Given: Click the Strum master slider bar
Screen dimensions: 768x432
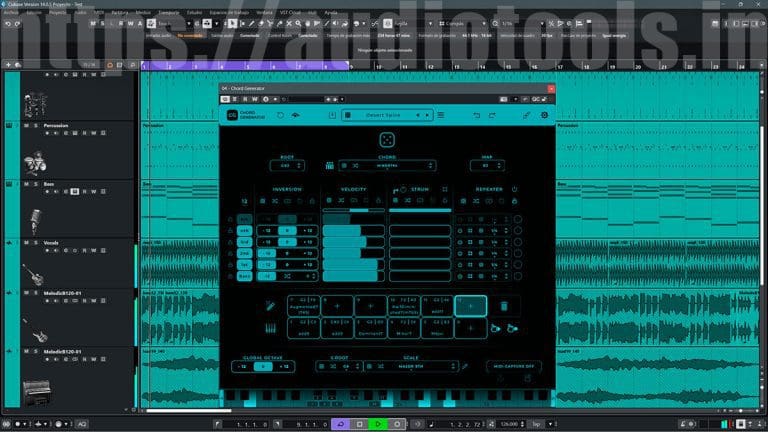Looking at the screenshot, I should point(420,211).
